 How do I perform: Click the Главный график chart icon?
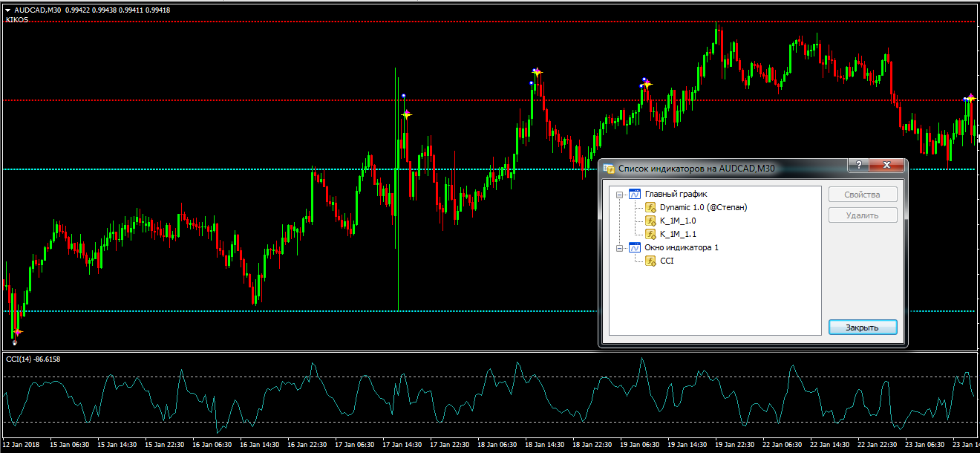pos(634,194)
